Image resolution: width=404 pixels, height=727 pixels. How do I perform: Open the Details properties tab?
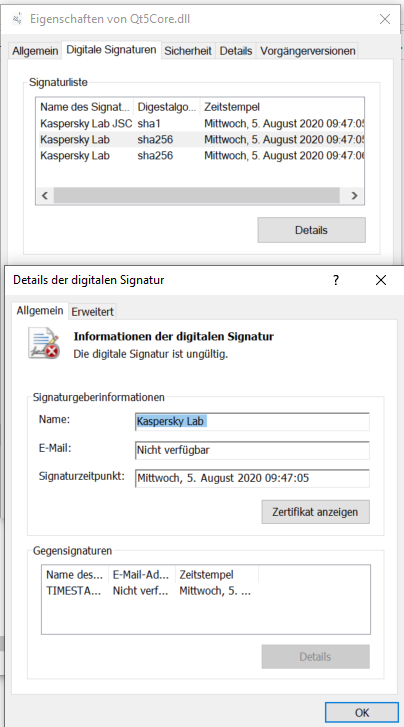coord(236,51)
